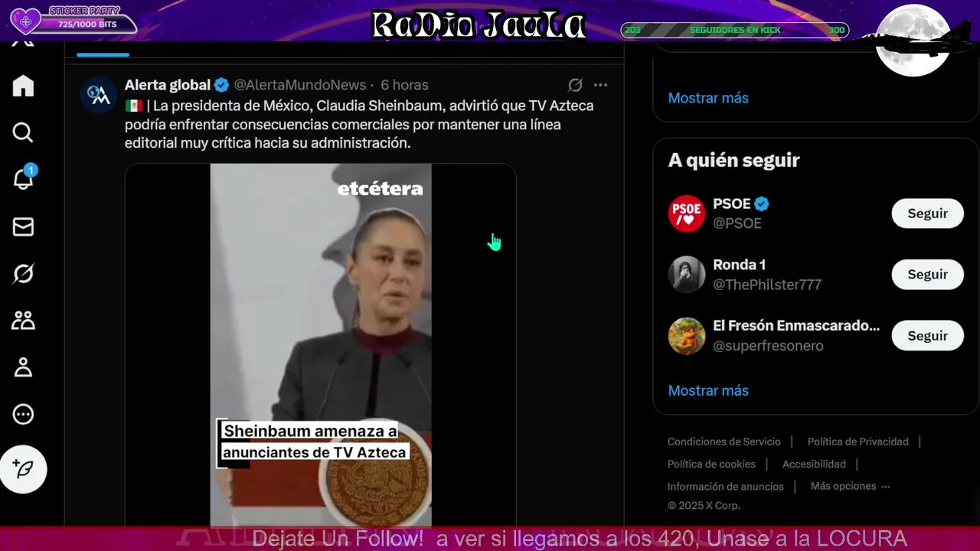Viewport: 980px width, 551px height.
Task: Follow the Ronda 1 account
Action: pyautogui.click(x=927, y=275)
